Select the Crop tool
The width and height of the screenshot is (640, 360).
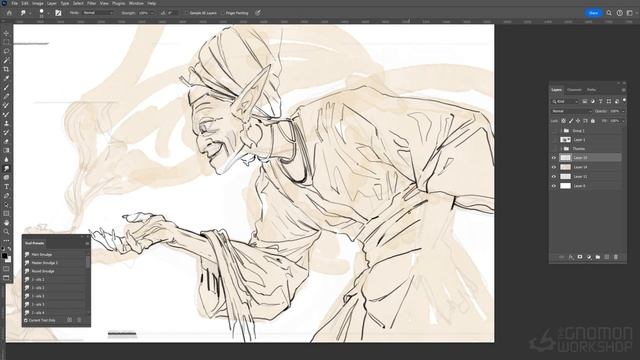click(6, 69)
